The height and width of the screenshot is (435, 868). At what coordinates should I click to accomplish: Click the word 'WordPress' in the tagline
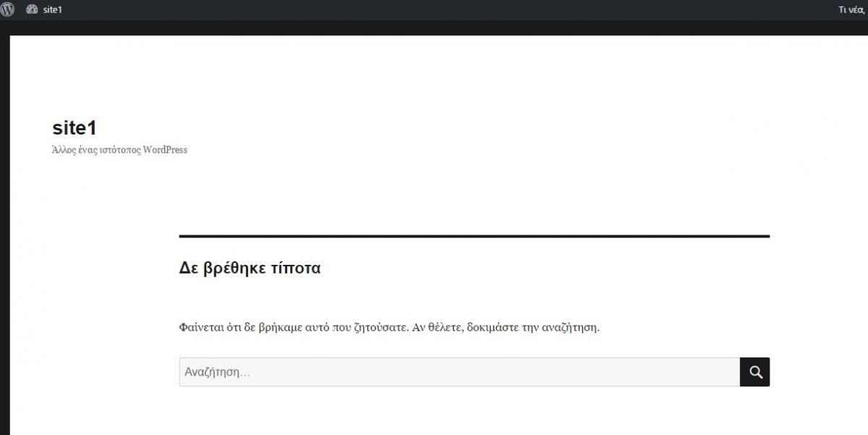(165, 150)
